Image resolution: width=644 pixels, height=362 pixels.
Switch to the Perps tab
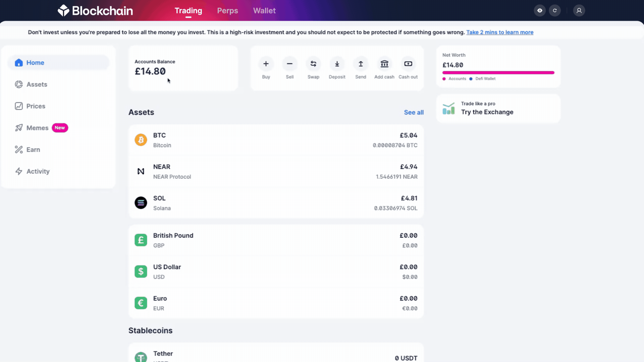click(x=227, y=11)
